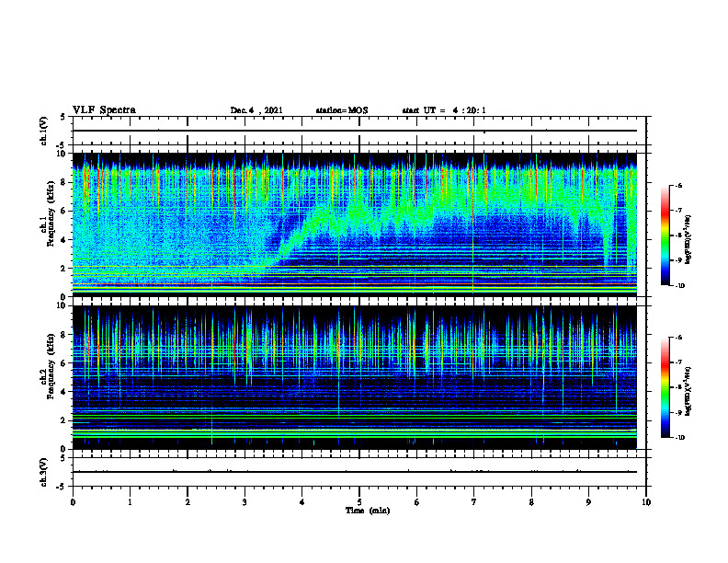Click the ch.1 spectrogram color scale bar
Screen dimensions: 728x563
pyautogui.click(x=665, y=236)
